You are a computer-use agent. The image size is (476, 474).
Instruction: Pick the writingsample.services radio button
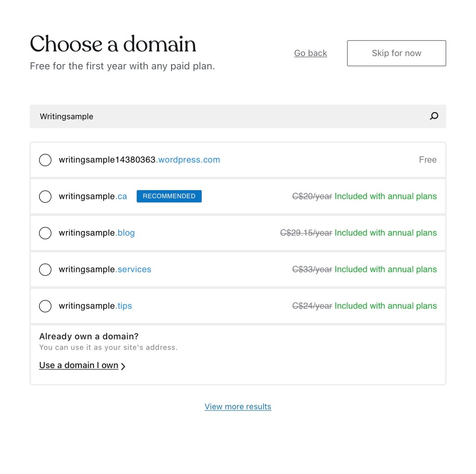pyautogui.click(x=45, y=270)
